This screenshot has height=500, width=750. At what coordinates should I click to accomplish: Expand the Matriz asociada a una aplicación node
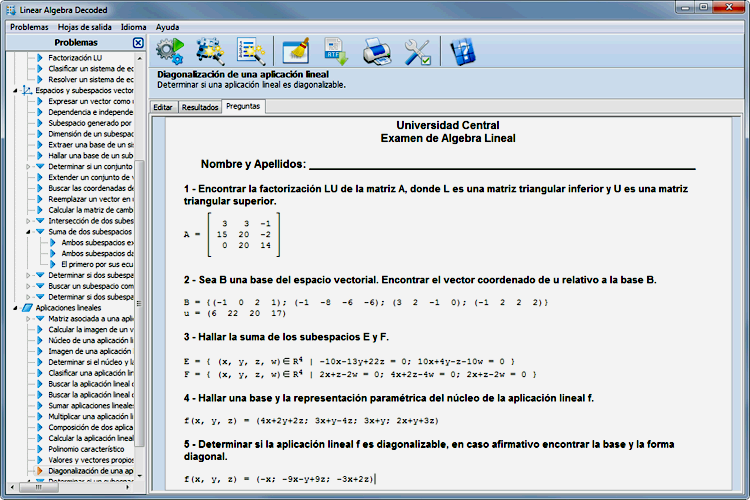[x=28, y=319]
